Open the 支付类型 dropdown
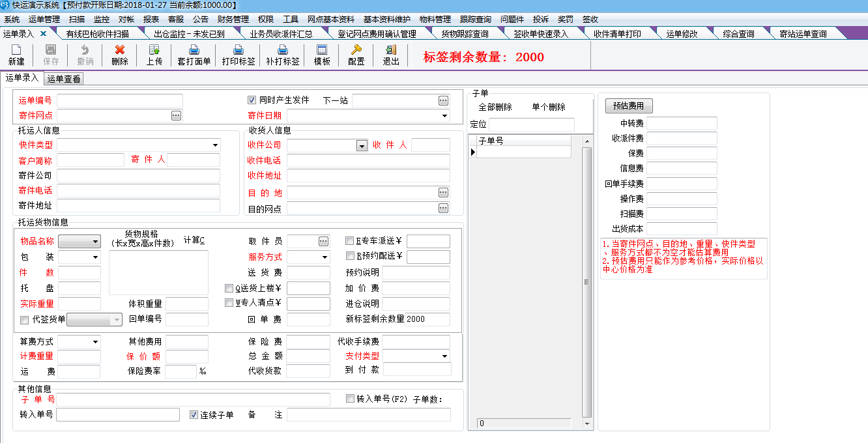Screen dimensions: 868x443 click(444, 356)
